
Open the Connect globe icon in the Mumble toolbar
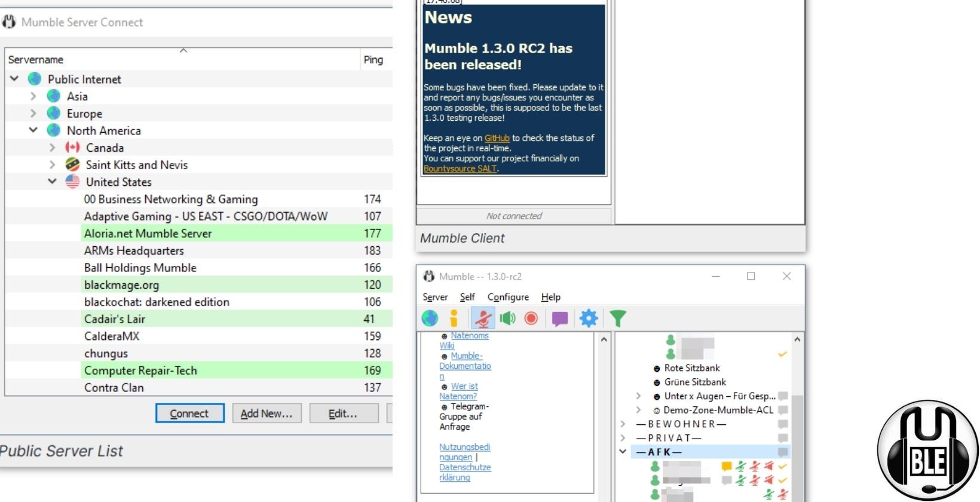[430, 319]
